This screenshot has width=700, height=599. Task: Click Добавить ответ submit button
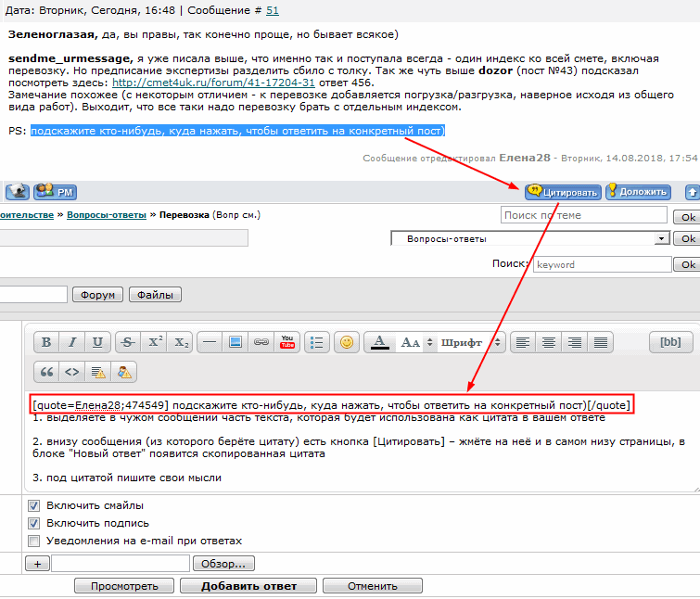pyautogui.click(x=248, y=586)
